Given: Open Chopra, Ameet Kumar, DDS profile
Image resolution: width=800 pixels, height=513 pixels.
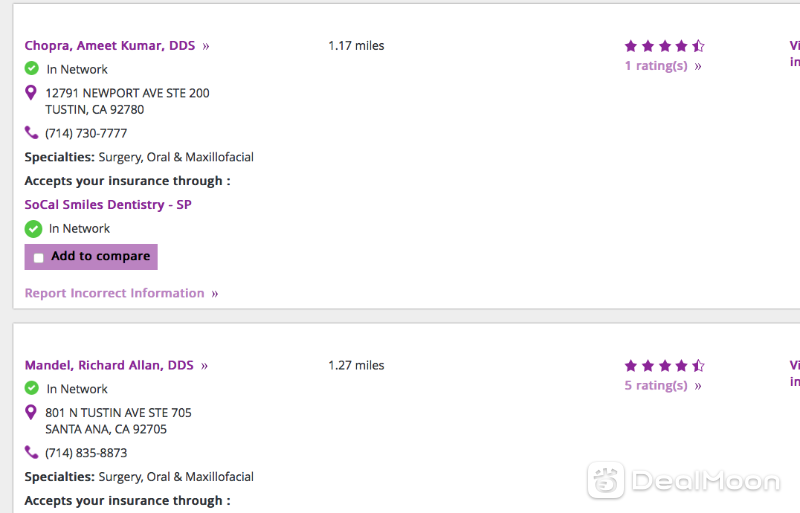Looking at the screenshot, I should tap(110, 45).
